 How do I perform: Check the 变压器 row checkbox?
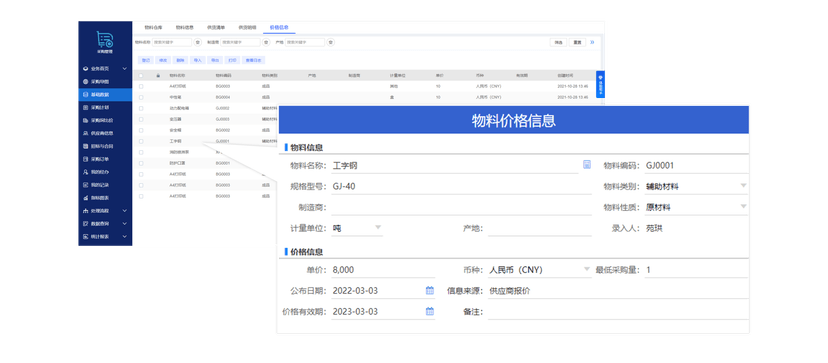140,119
